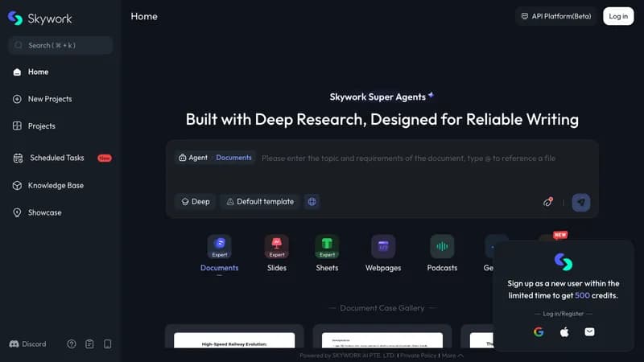
Task: Click the send paper-plane button
Action: 581,202
